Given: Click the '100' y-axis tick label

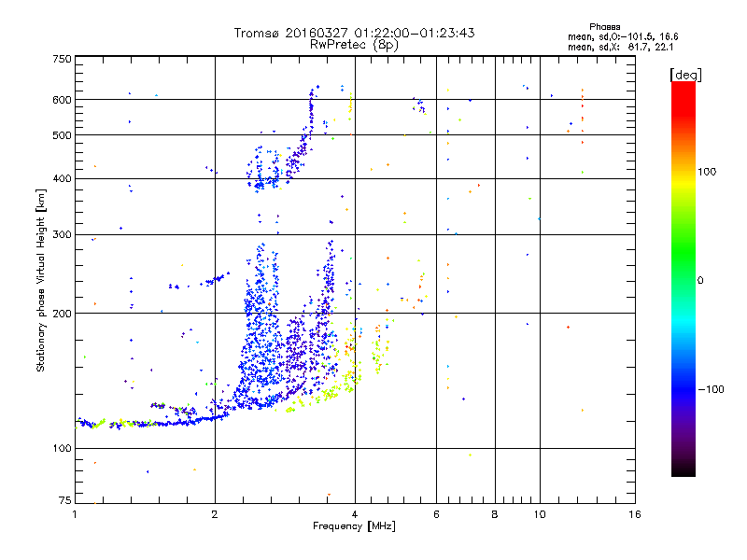Looking at the screenshot, I should coord(62,449).
